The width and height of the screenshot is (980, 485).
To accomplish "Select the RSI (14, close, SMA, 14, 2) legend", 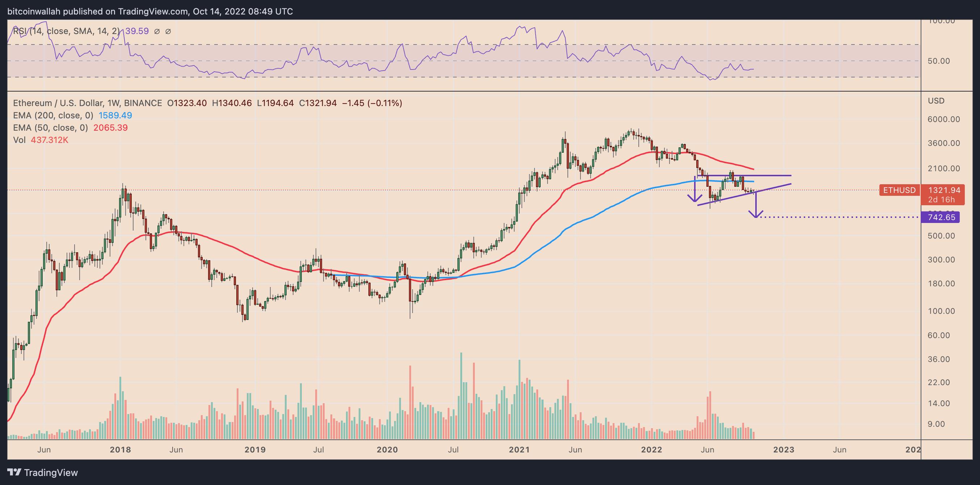I will tap(66, 31).
